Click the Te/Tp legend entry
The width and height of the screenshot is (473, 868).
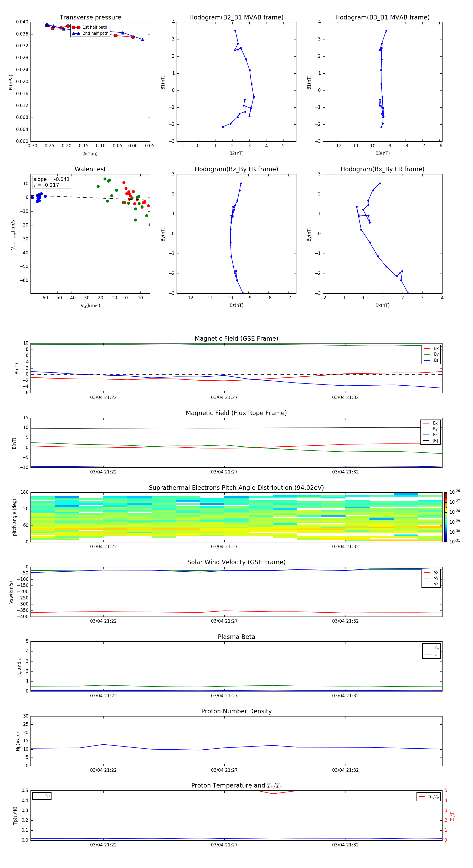(x=429, y=796)
